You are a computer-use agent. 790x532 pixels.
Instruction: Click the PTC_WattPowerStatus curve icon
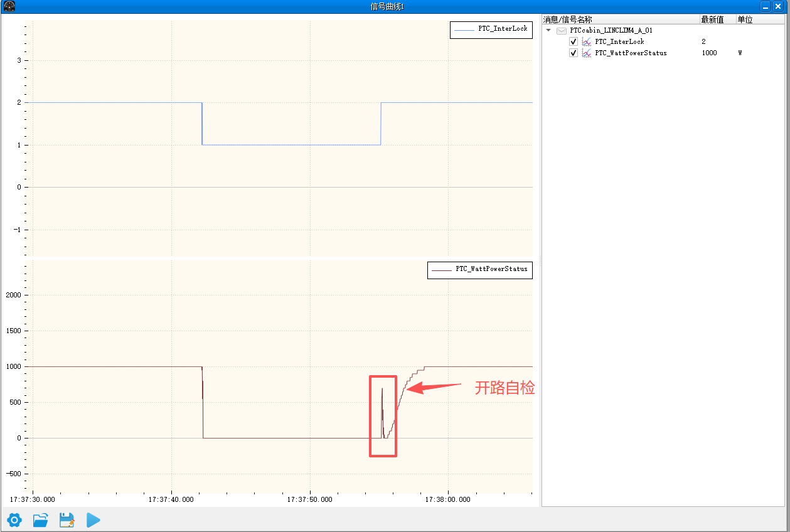coord(586,53)
